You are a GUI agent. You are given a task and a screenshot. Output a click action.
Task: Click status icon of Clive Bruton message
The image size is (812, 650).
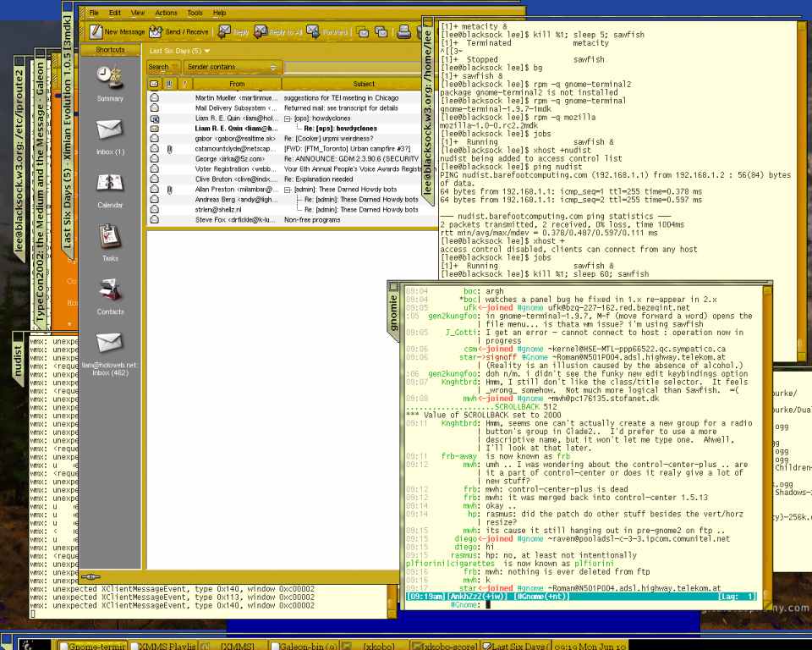click(x=154, y=179)
